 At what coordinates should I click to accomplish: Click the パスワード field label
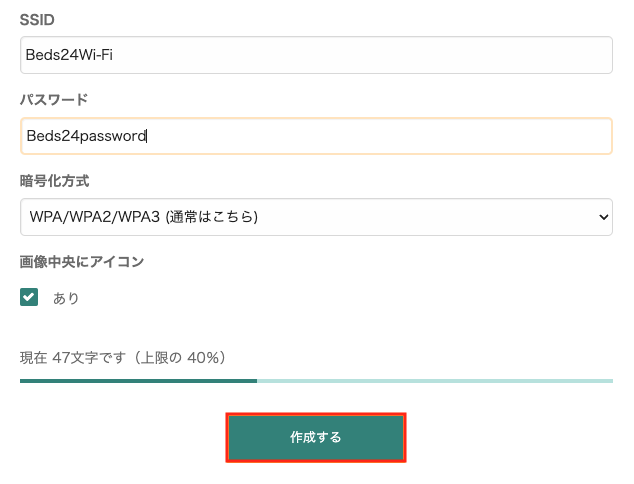coord(54,100)
